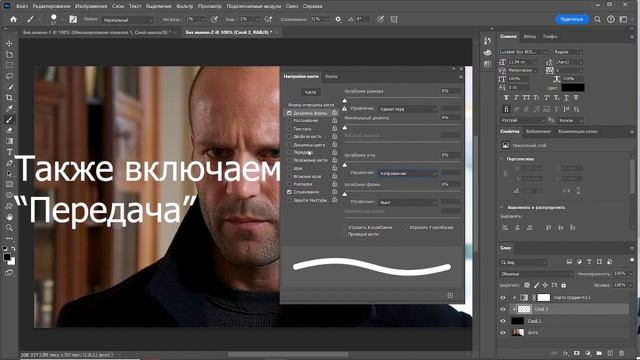
Task: Enable Отразить Y колебания option
Action: point(404,227)
